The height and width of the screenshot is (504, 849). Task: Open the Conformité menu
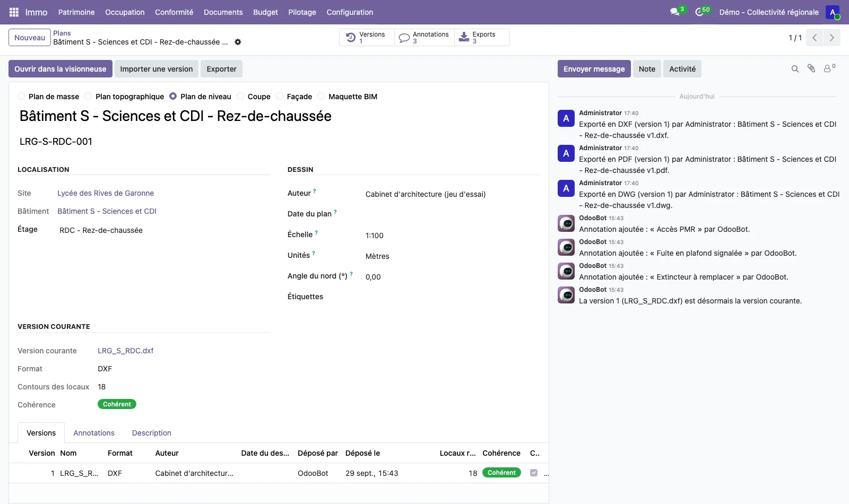(174, 12)
